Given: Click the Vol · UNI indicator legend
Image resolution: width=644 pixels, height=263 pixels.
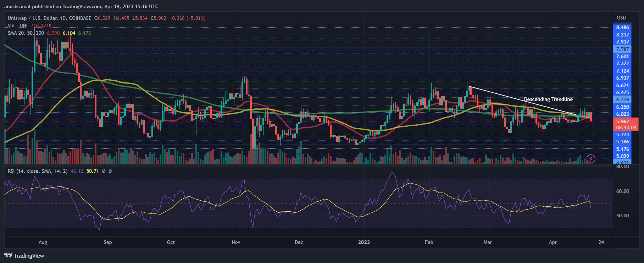Looking at the screenshot, I should click(18, 25).
